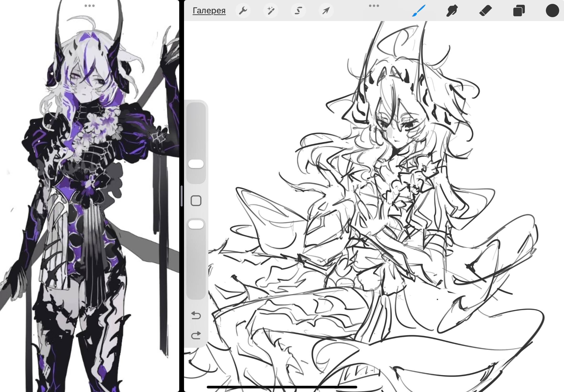Open the color picker circle

coord(553,11)
